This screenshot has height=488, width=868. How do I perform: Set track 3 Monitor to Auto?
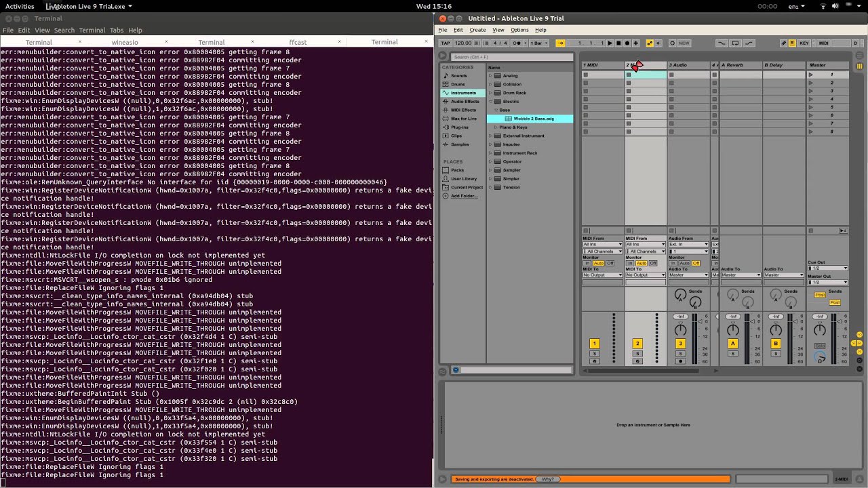click(684, 263)
